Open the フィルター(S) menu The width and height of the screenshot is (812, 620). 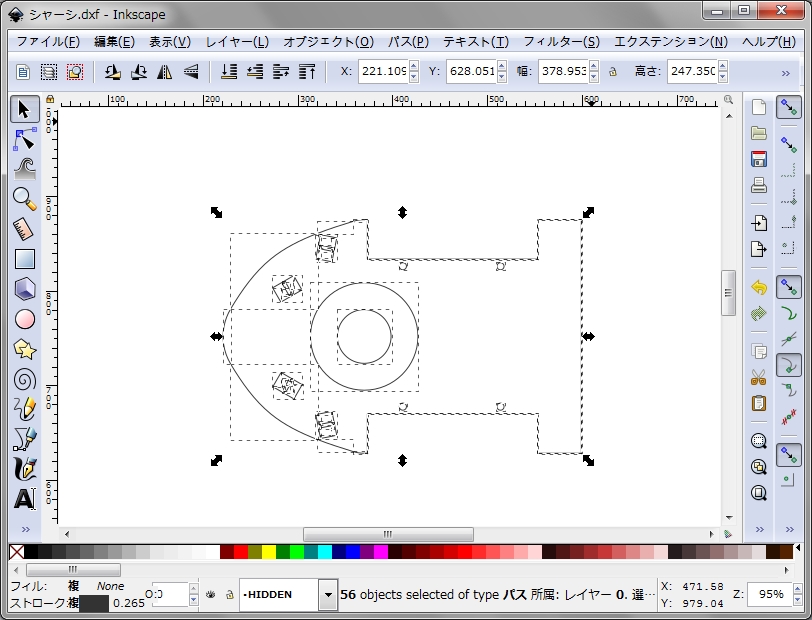click(561, 42)
